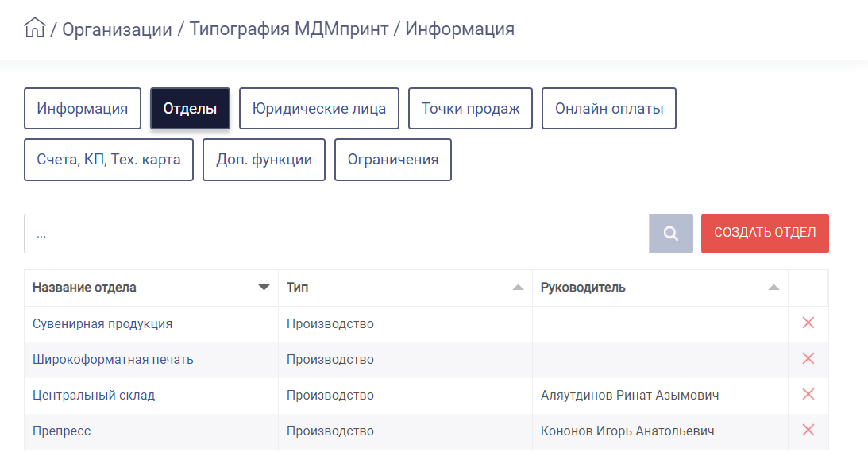
Task: Open Точки продаж tab
Action: (471, 109)
